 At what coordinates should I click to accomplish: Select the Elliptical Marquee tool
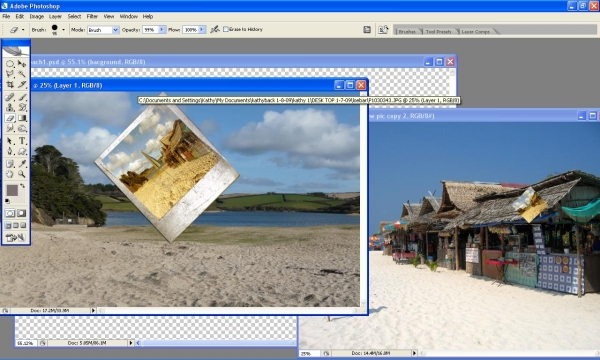click(10, 64)
